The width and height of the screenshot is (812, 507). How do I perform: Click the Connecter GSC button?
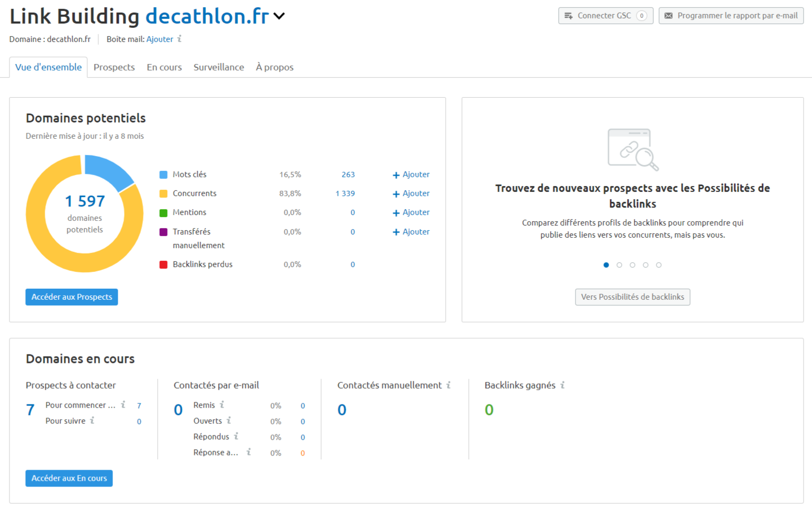click(605, 16)
